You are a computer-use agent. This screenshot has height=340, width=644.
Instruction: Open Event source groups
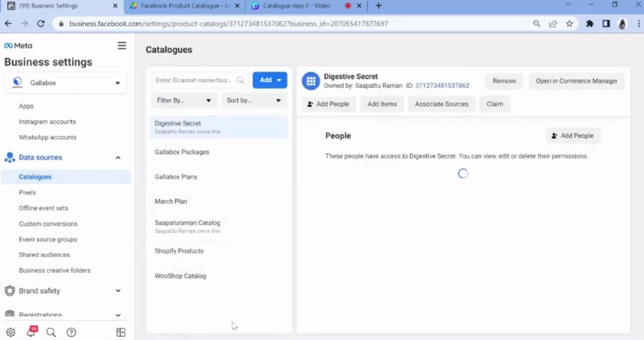pyautogui.click(x=48, y=239)
